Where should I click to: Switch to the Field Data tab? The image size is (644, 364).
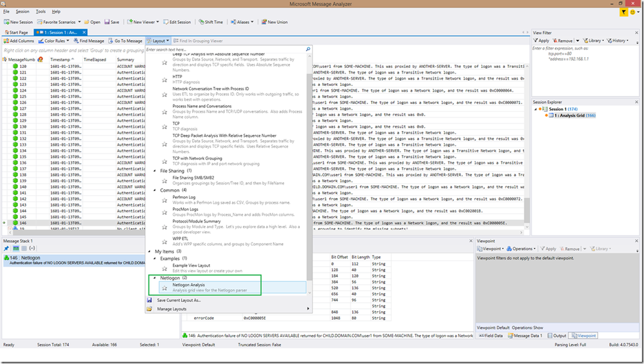point(491,336)
